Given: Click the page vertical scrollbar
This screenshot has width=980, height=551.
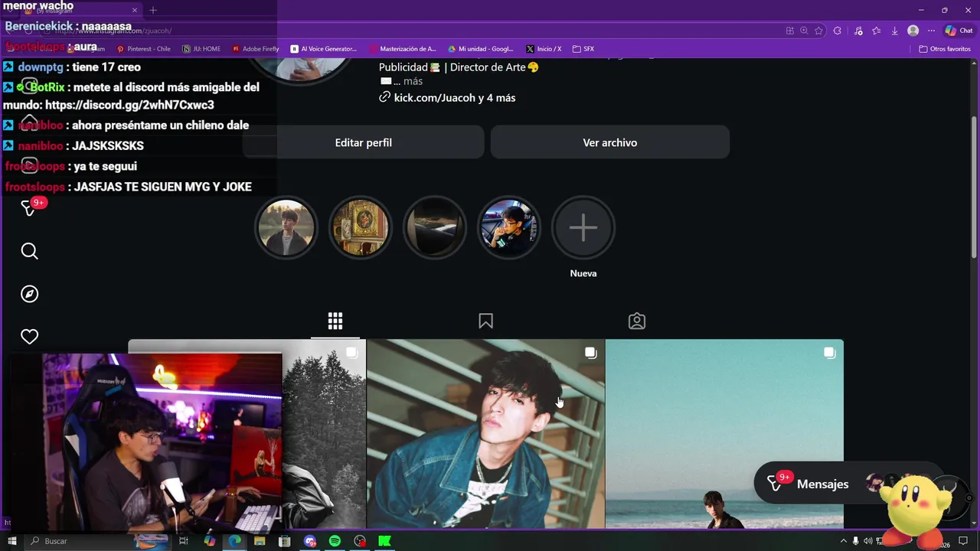Looking at the screenshot, I should [x=974, y=187].
